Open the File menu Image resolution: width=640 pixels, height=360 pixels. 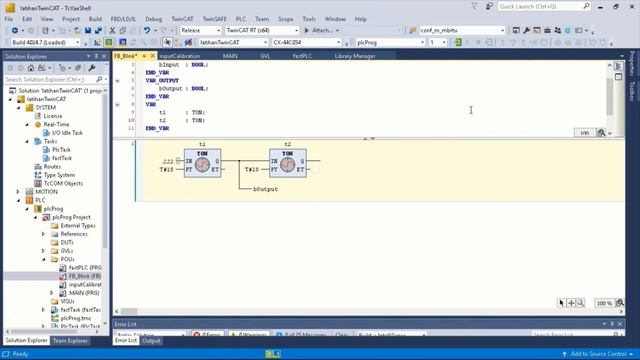point(9,19)
